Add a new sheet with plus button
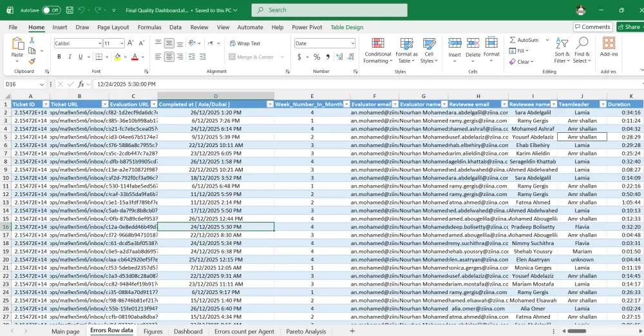644x336 pixels. click(352, 331)
